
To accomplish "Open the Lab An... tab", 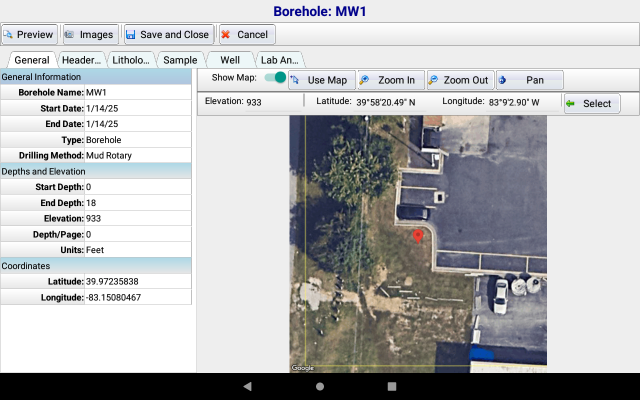I will click(280, 60).
